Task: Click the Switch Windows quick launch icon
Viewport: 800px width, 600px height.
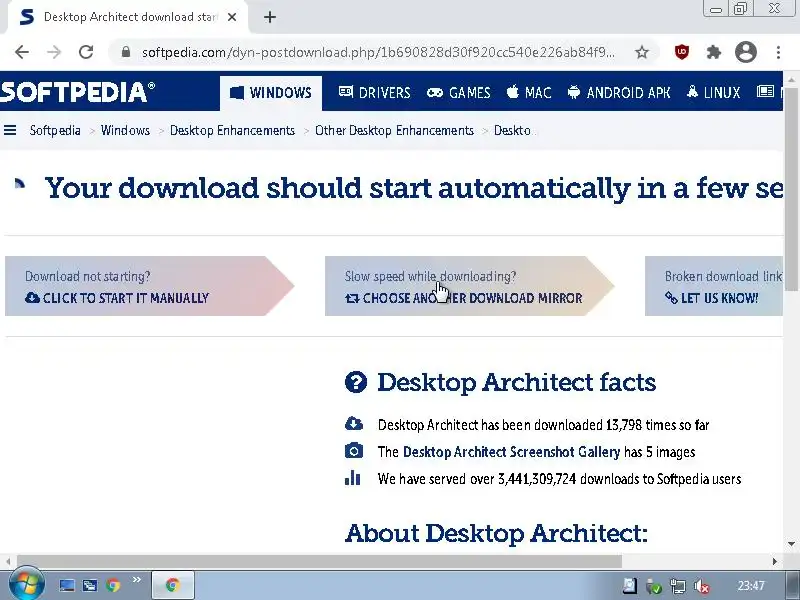Action: pos(90,585)
